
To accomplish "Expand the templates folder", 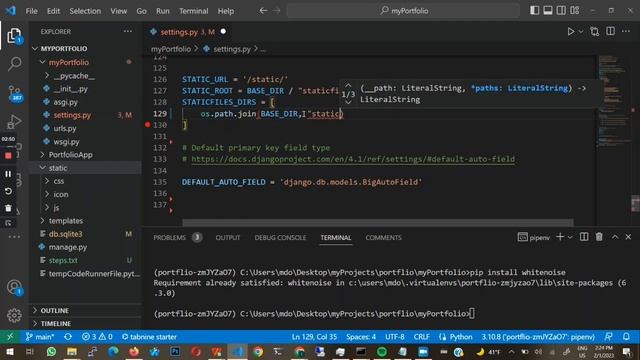I will click(x=66, y=220).
